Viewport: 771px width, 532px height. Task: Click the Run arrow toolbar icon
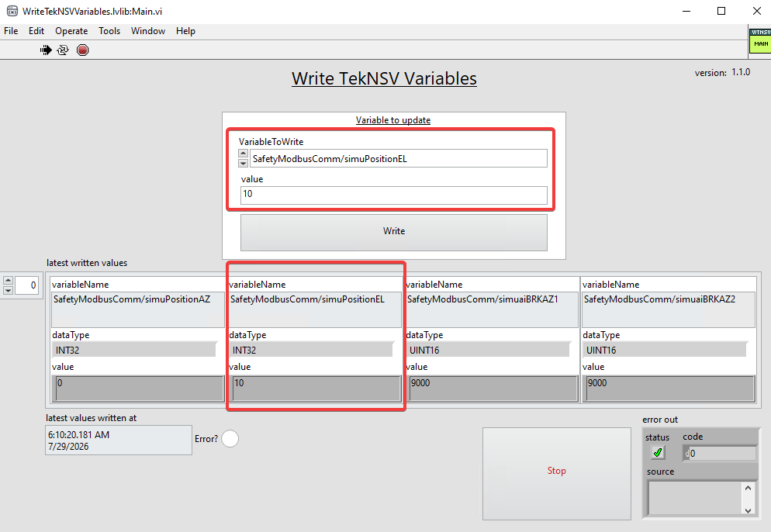click(x=46, y=50)
